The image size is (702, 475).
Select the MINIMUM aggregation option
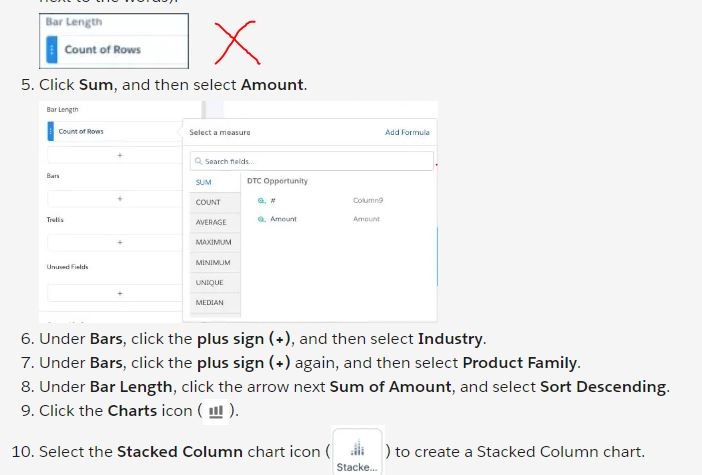coord(212,262)
